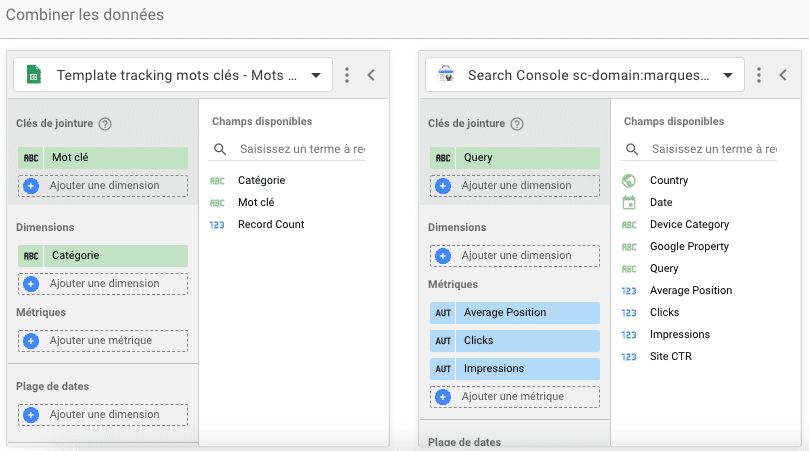
Task: Click the calendar icon next to Date
Action: (629, 203)
